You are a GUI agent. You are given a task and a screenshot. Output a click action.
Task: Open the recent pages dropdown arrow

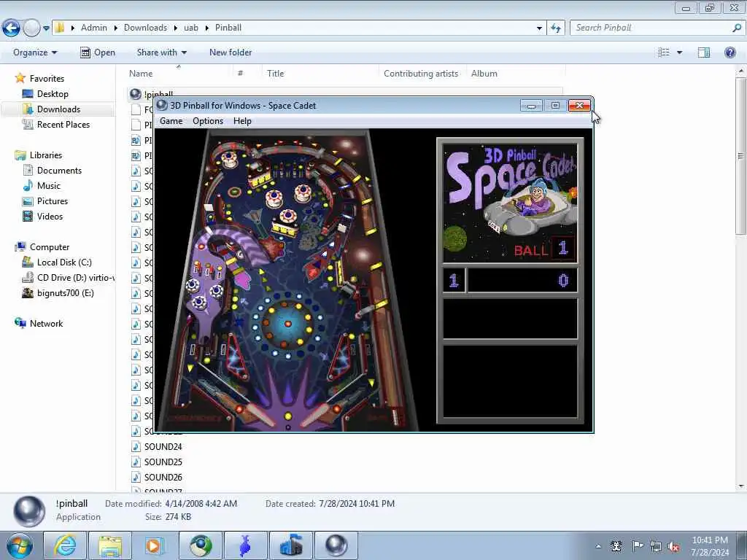click(x=46, y=28)
